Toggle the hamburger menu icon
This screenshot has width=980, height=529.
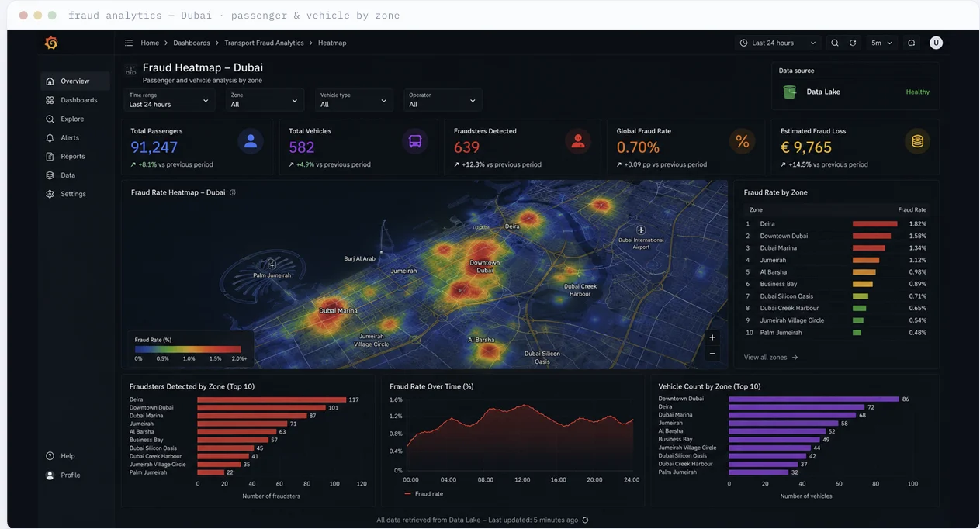129,43
